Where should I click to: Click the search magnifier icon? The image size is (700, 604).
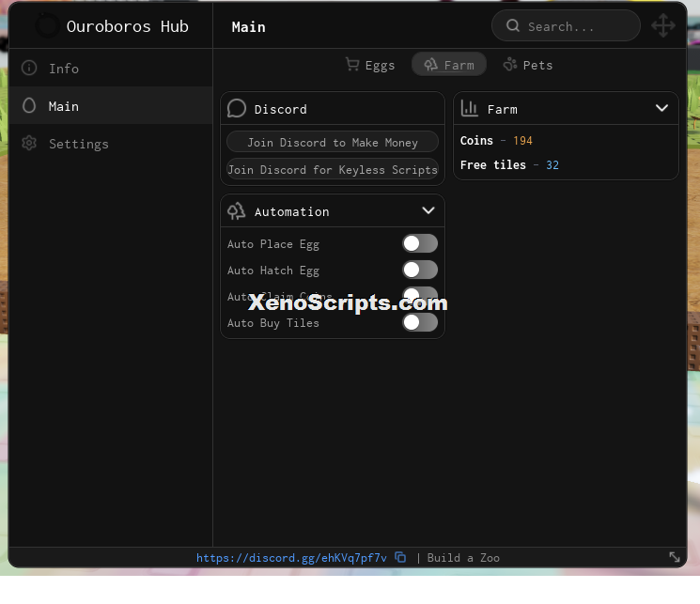point(513,26)
